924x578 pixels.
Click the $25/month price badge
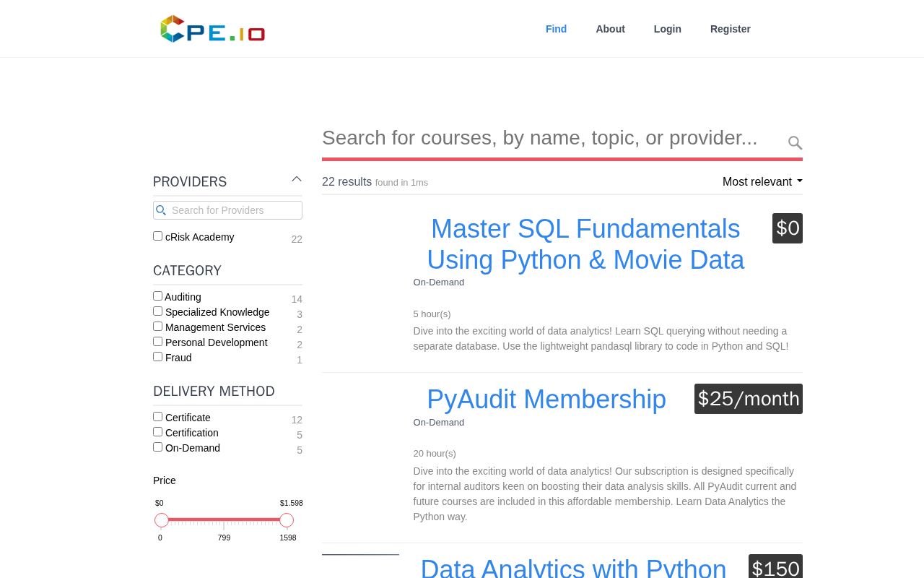point(749,399)
